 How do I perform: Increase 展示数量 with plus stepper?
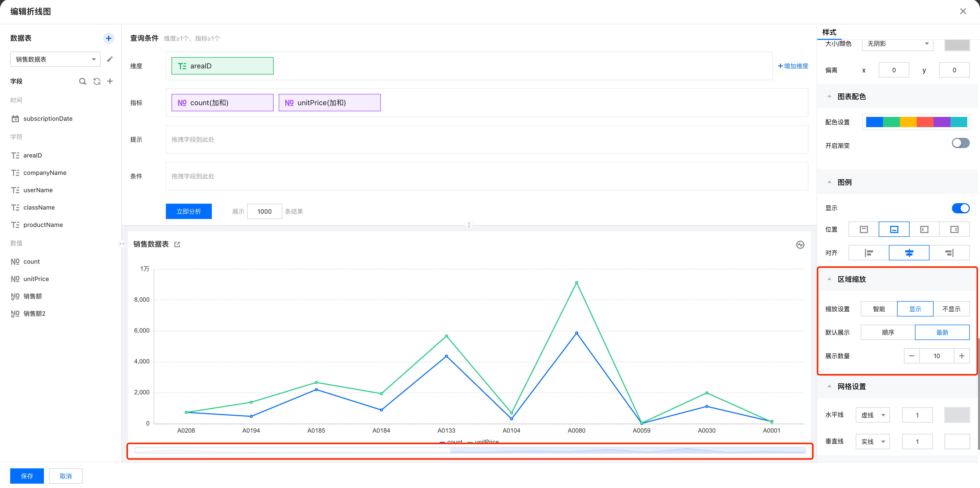click(962, 356)
